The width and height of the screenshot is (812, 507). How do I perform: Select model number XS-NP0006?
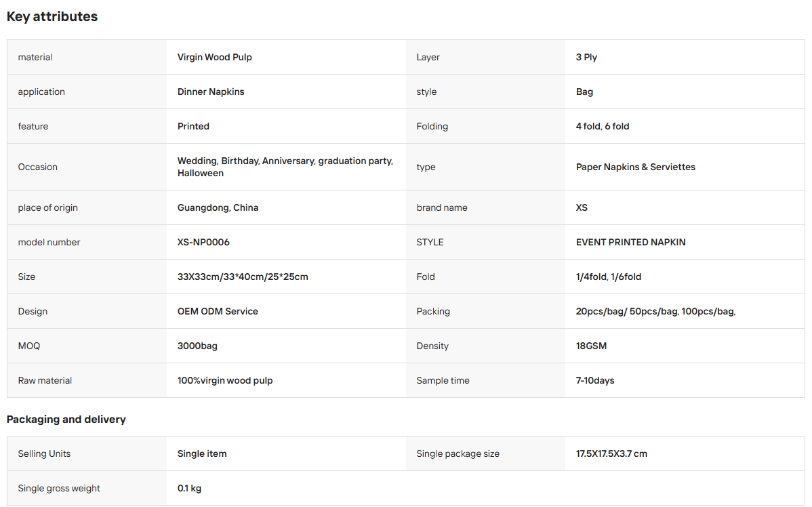tap(203, 242)
